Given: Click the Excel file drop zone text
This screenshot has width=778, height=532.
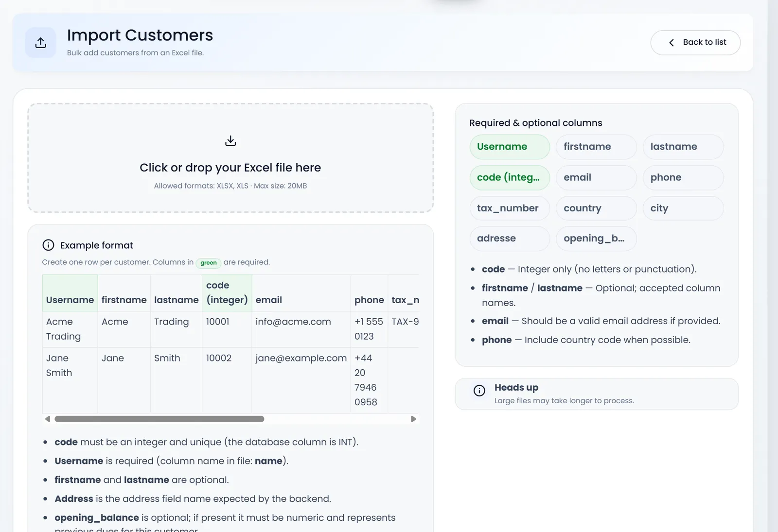Looking at the screenshot, I should pyautogui.click(x=230, y=168).
